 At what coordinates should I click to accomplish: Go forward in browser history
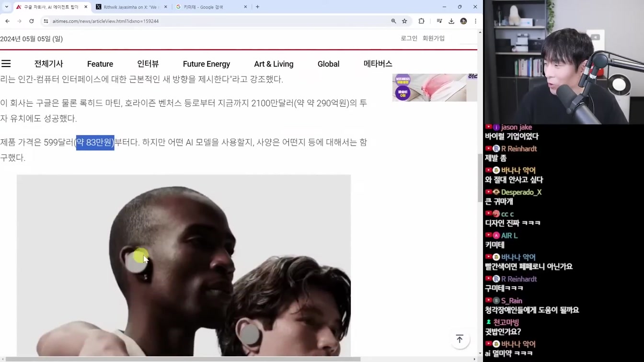tap(19, 21)
